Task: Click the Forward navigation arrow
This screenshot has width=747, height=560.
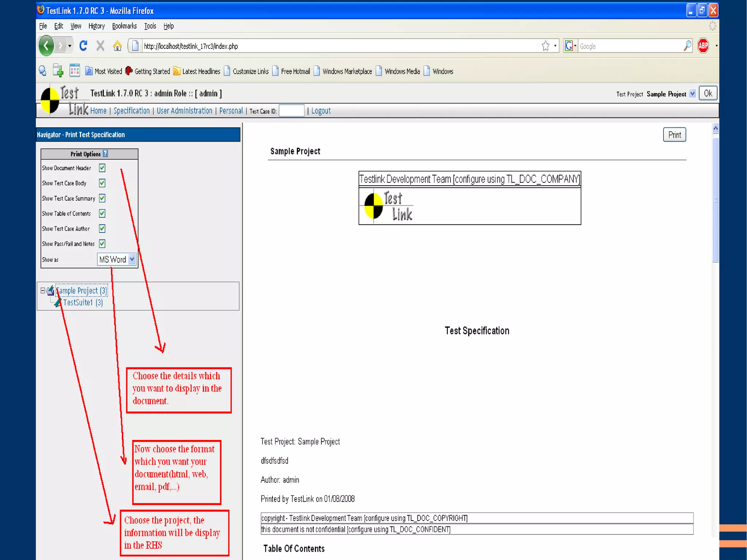Action: [x=60, y=46]
